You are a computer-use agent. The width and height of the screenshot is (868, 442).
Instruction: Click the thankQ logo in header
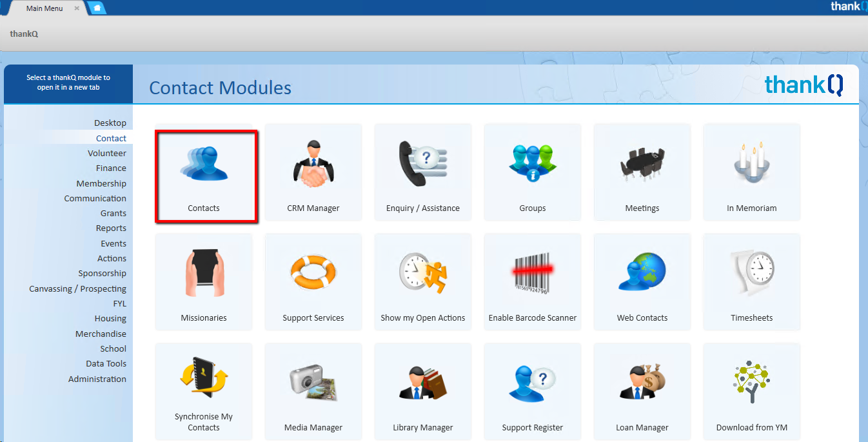(x=804, y=85)
